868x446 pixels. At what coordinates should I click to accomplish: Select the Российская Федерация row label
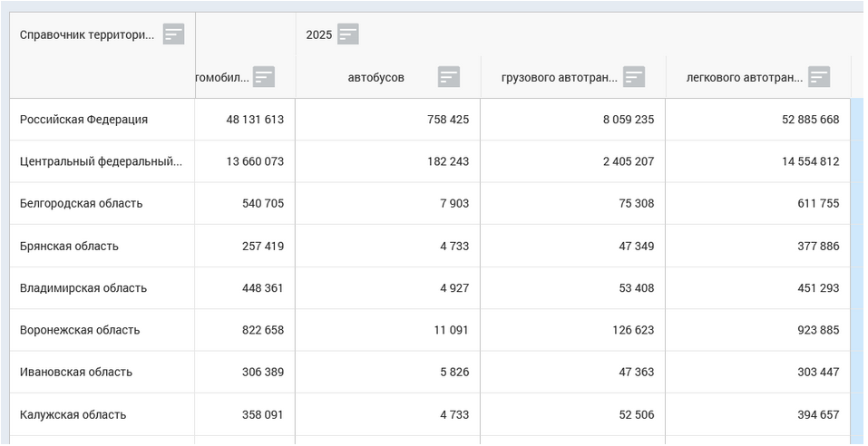(83, 120)
